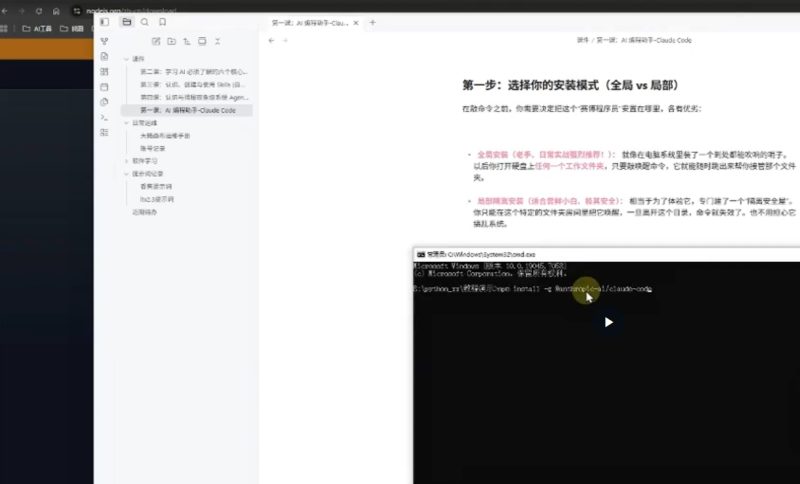Viewport: 800px width, 484px height.
Task: Click the npm install command line in cmd
Action: point(533,289)
